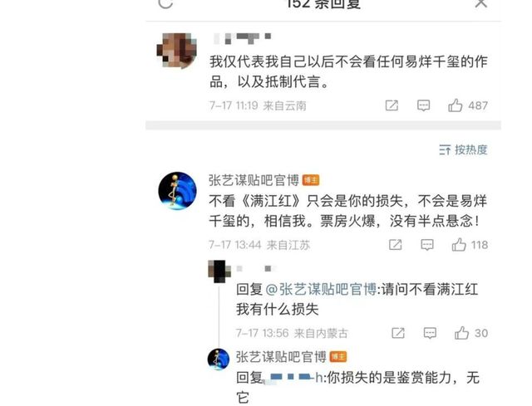Open the @张艺谋贴吧官博 mention link

pyautogui.click(x=321, y=290)
